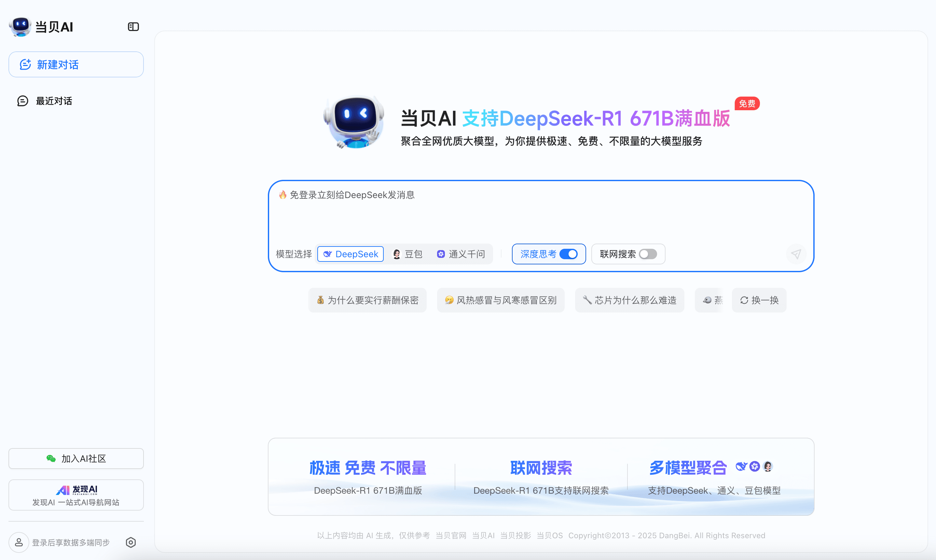Select the 豆包 model

[407, 254]
